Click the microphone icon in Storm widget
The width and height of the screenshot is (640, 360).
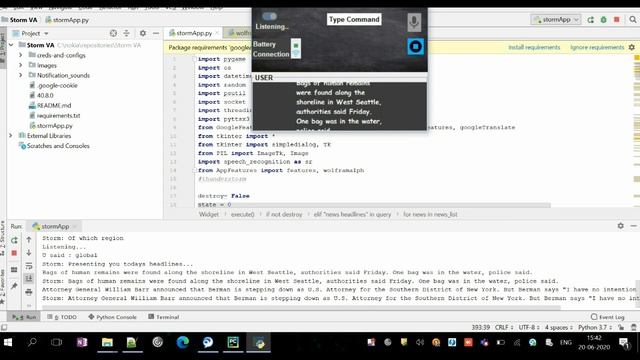(414, 22)
